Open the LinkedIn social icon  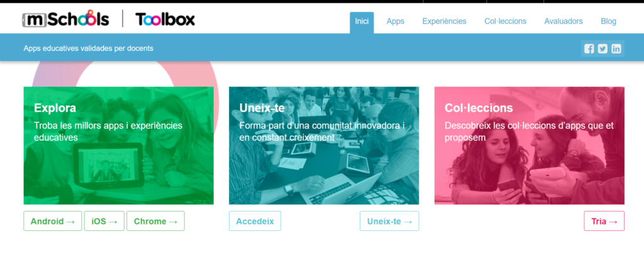[616, 49]
